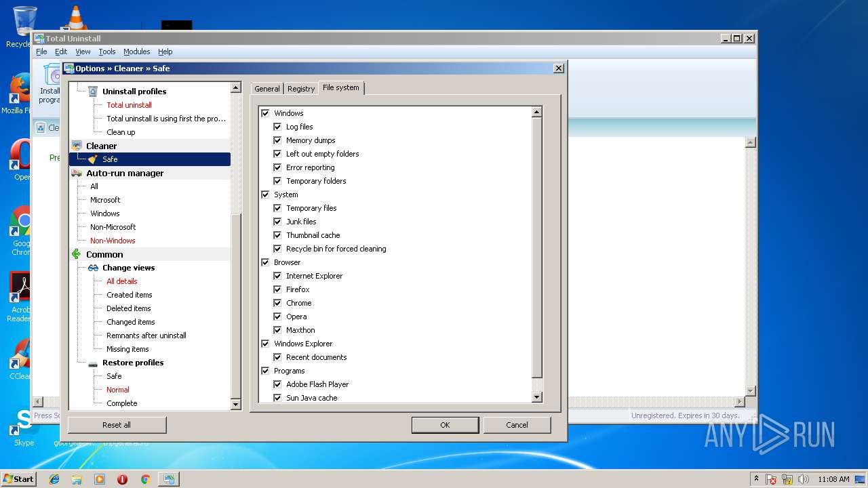Toggle the Temporary folders checkbox
This screenshot has height=488, width=868.
pos(277,181)
